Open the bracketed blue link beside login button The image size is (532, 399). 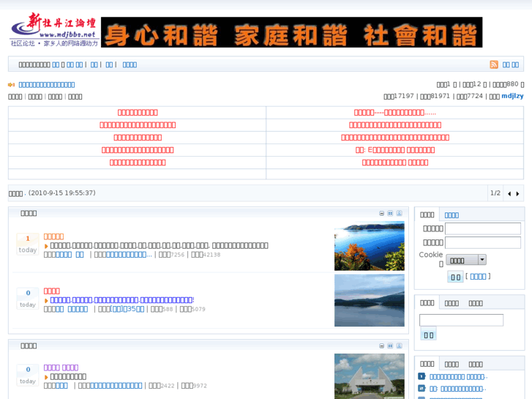(x=478, y=277)
